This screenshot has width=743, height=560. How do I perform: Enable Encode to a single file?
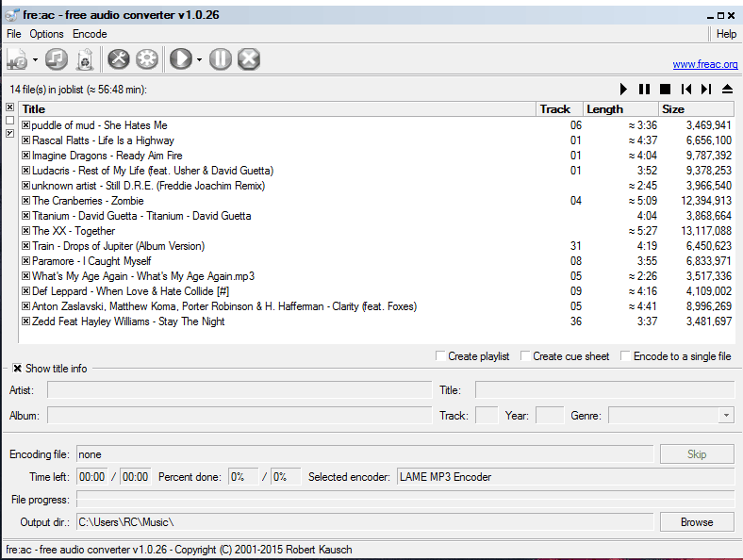pyautogui.click(x=625, y=355)
